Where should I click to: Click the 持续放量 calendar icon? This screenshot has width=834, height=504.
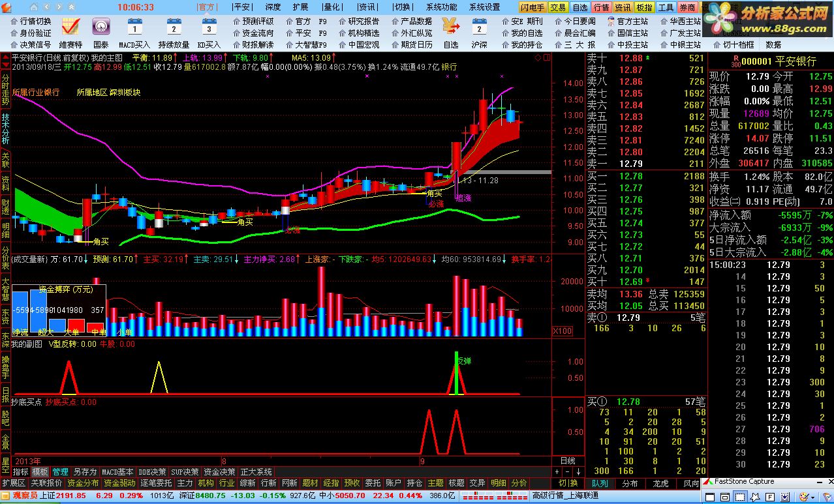point(174,27)
